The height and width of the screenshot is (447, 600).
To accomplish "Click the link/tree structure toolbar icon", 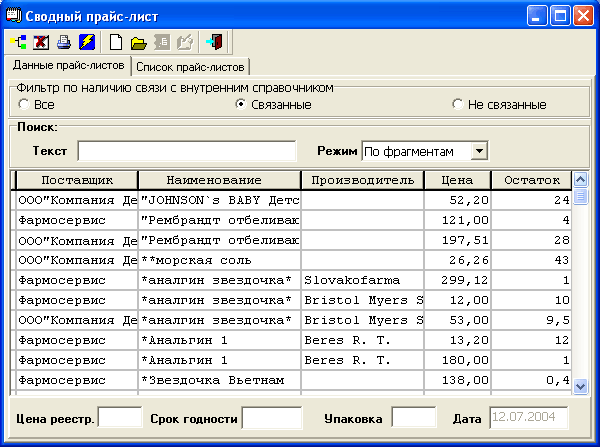I will click(18, 42).
